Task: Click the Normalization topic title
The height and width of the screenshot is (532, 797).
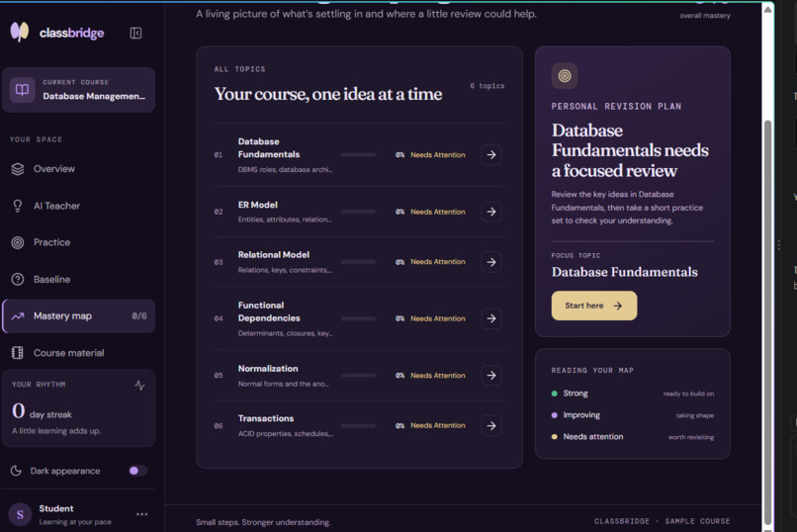Action: [x=268, y=369]
